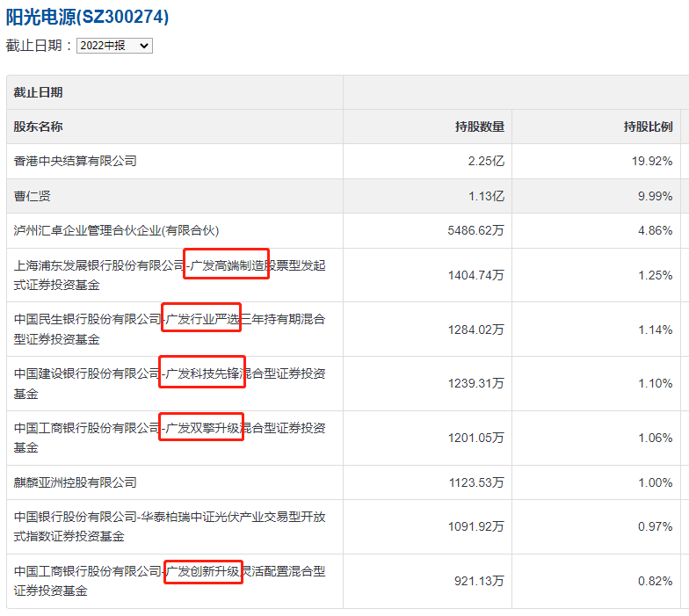This screenshot has width=689, height=616.
Task: Click the 1201.05万 shareholding value
Action: tap(476, 438)
